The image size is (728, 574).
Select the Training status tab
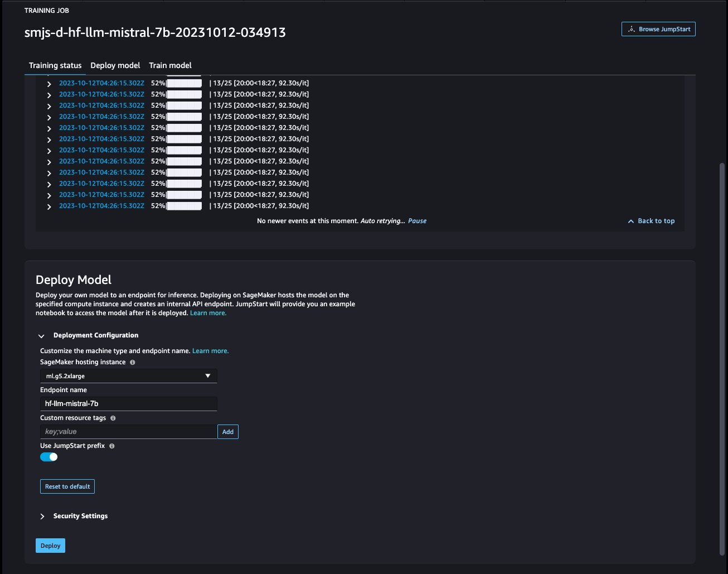coord(55,65)
